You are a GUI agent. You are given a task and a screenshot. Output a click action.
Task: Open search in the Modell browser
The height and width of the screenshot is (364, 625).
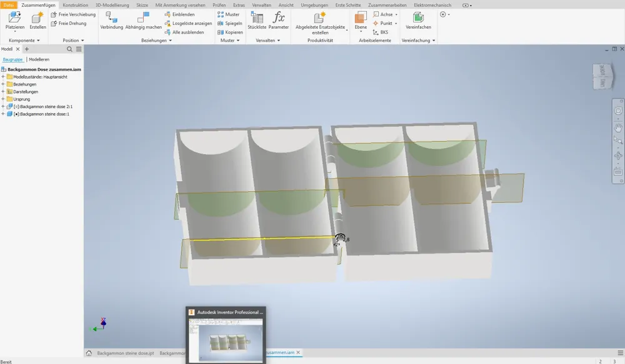69,49
